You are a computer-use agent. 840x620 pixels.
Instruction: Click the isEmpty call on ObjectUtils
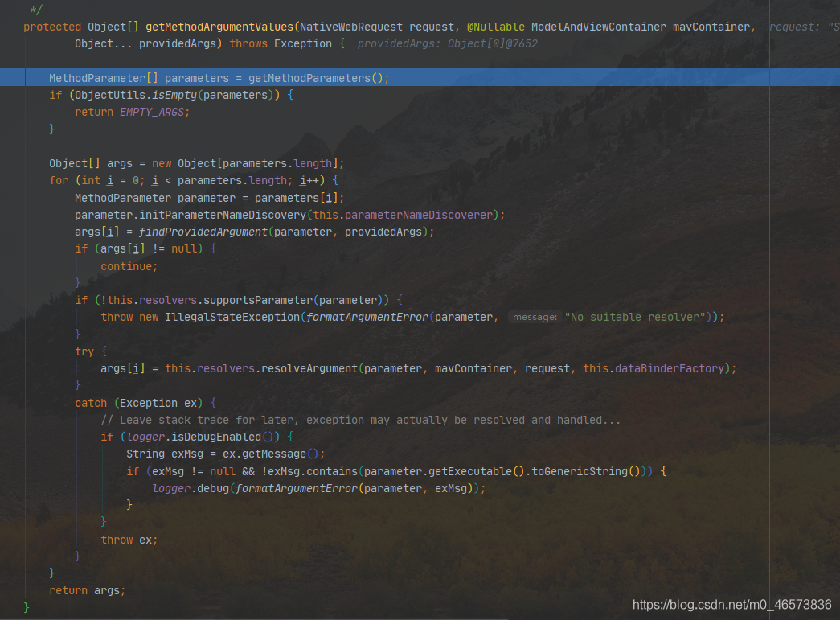click(x=174, y=96)
